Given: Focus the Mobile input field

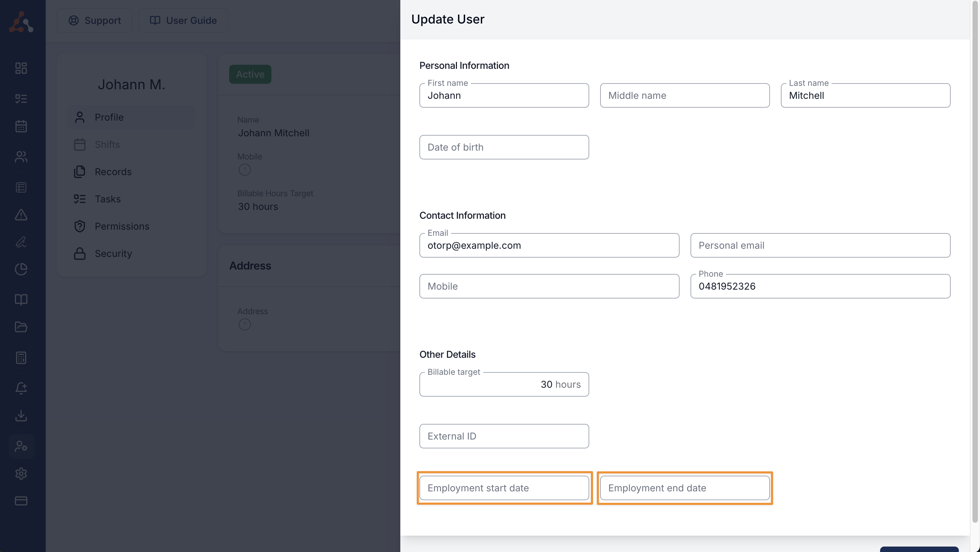Looking at the screenshot, I should pyautogui.click(x=549, y=286).
